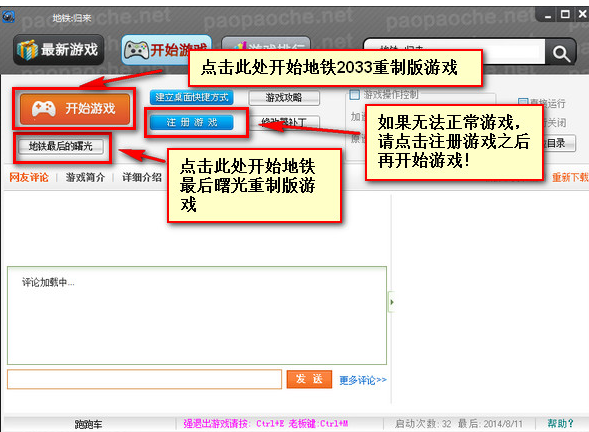589x432 pixels.
Task: Expand side panel with green arrow handle
Action: pyautogui.click(x=391, y=302)
